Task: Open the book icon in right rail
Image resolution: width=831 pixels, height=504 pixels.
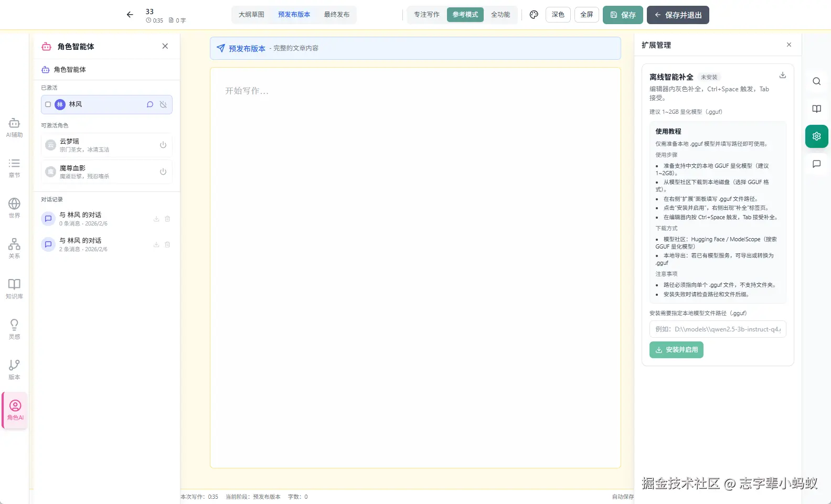Action: click(817, 109)
